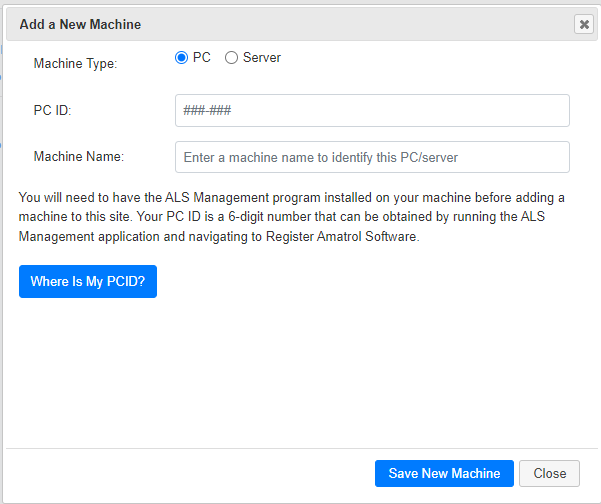
Task: Select the PC machine type radio
Action: click(181, 58)
